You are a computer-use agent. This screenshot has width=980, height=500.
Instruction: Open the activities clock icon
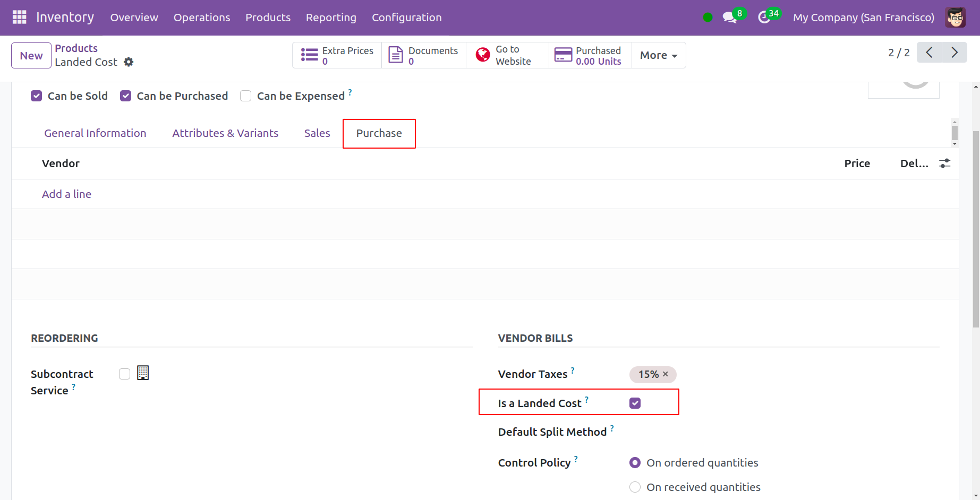point(764,18)
